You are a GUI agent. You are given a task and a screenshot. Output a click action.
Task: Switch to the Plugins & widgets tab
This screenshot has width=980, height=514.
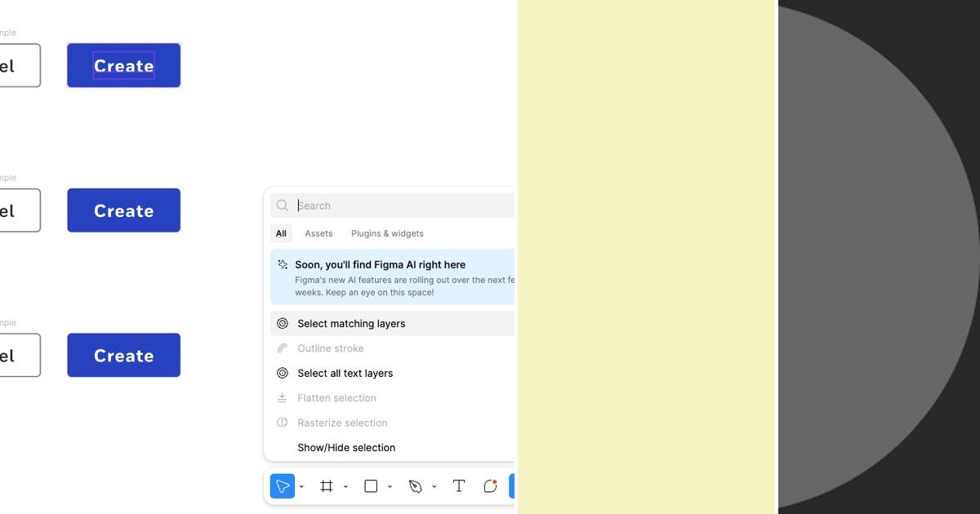point(387,233)
